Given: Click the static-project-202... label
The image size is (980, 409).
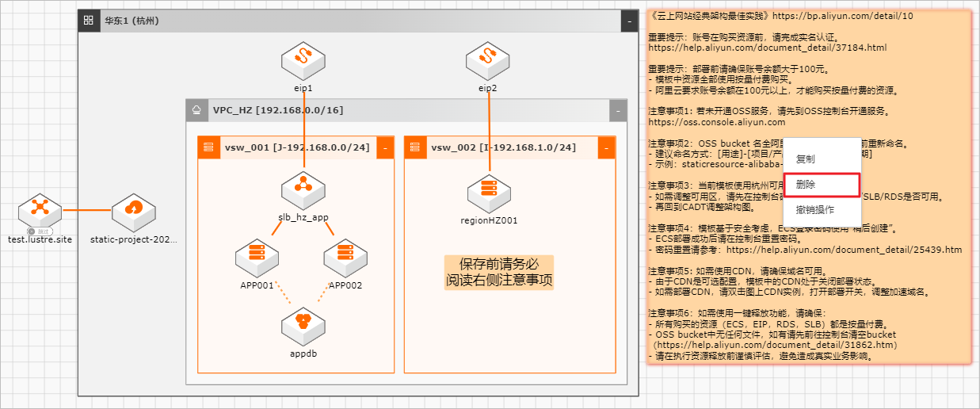Looking at the screenshot, I should point(133,239).
